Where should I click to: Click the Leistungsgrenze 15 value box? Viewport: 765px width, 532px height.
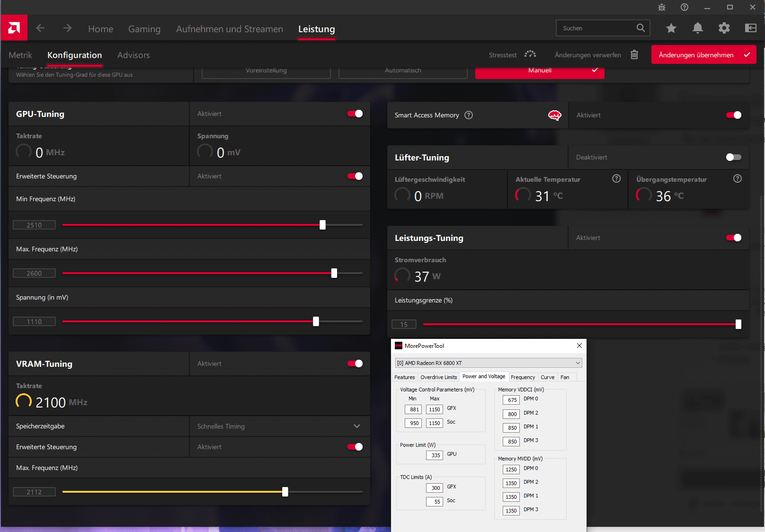coord(404,324)
